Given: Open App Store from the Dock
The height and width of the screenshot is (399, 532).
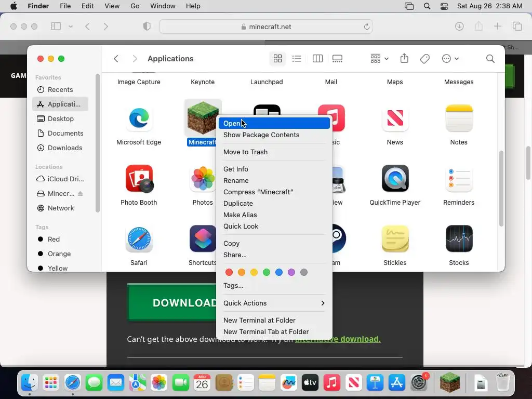Looking at the screenshot, I should (396, 383).
